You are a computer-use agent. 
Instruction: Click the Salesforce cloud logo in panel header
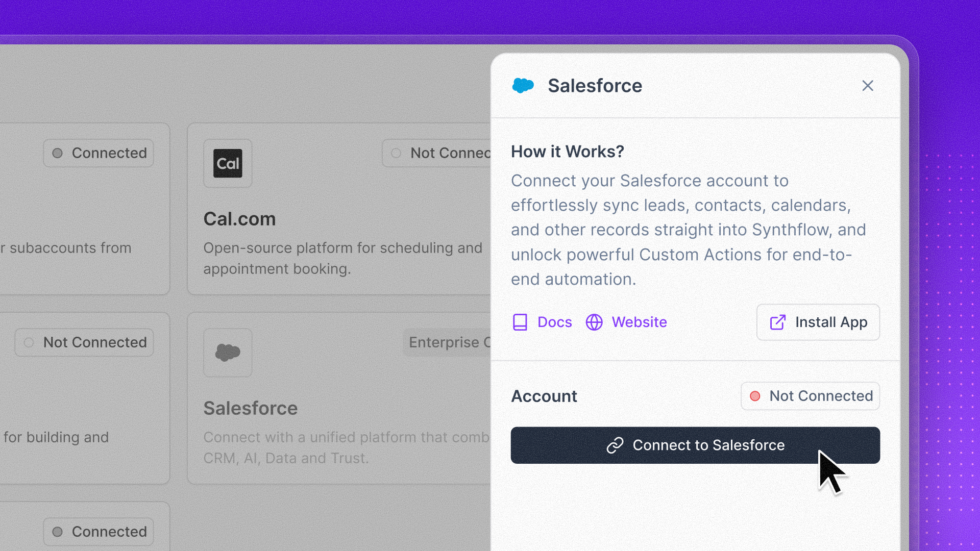(523, 86)
